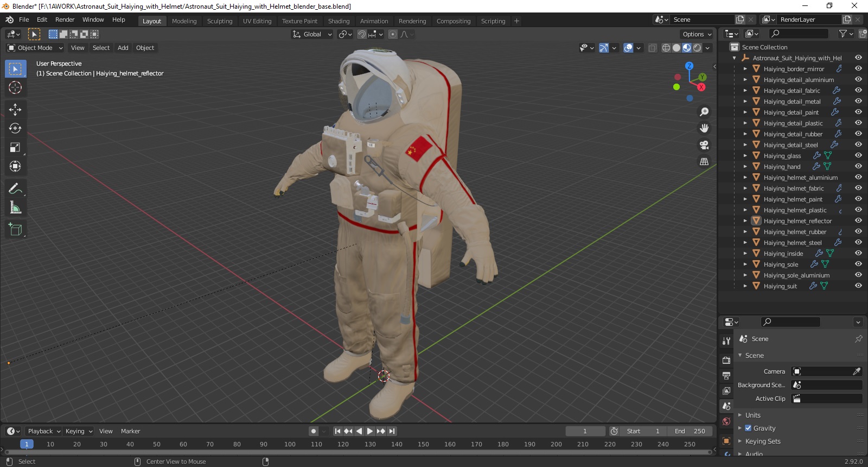
Task: Open the Render properties tab
Action: click(x=726, y=360)
